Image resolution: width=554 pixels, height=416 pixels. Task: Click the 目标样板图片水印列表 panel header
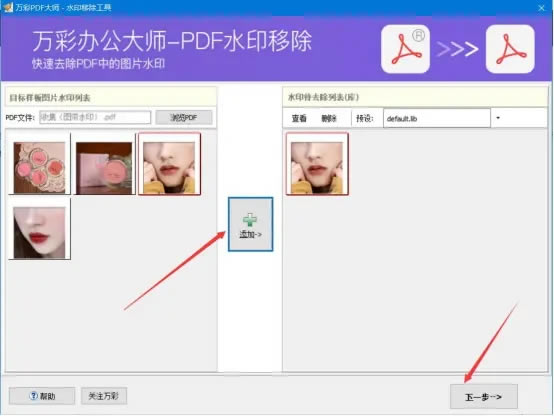(x=111, y=97)
